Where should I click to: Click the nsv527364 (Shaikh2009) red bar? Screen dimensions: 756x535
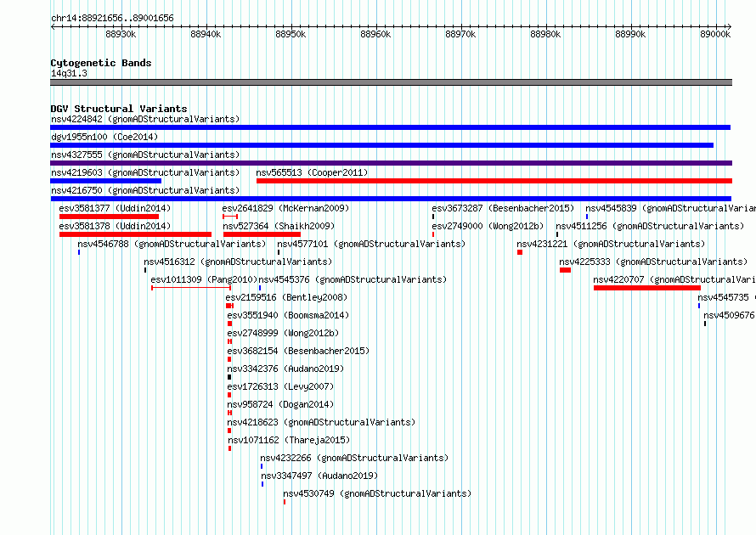coord(262,234)
